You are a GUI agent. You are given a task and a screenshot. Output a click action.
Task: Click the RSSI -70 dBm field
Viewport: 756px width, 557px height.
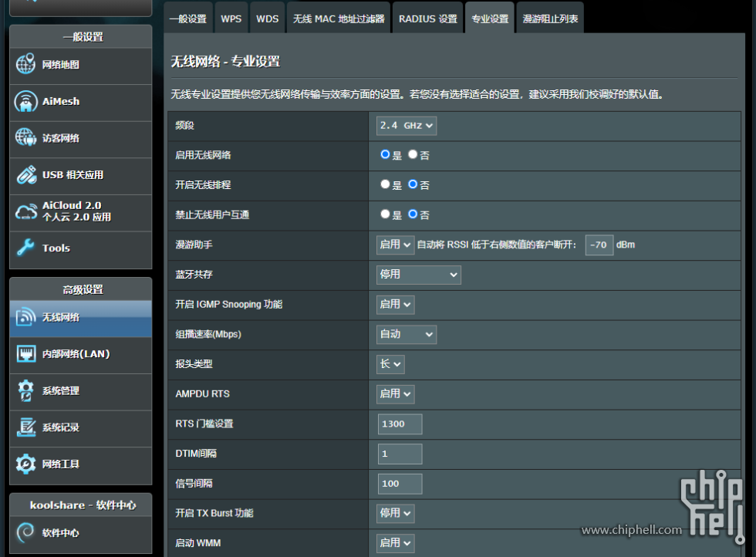599,245
